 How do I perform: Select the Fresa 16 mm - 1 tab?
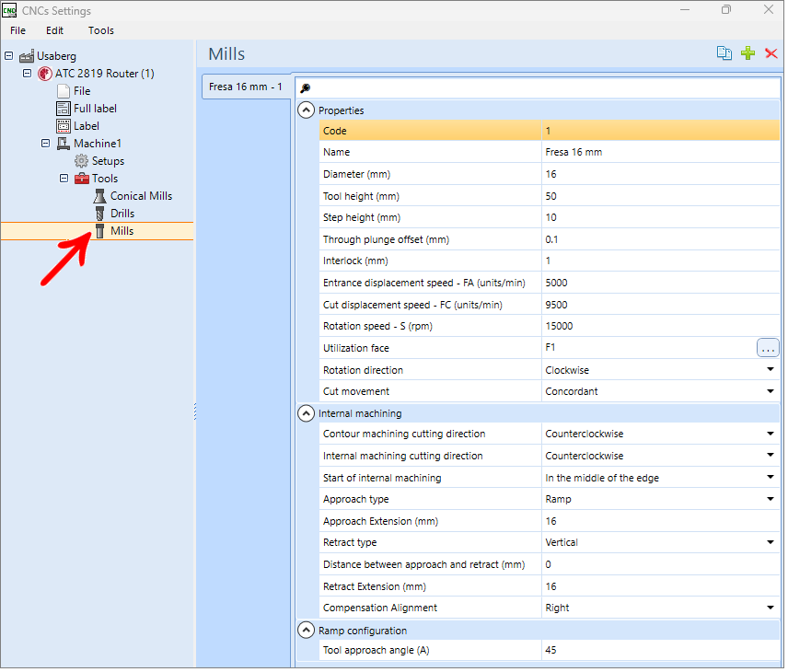pos(247,87)
